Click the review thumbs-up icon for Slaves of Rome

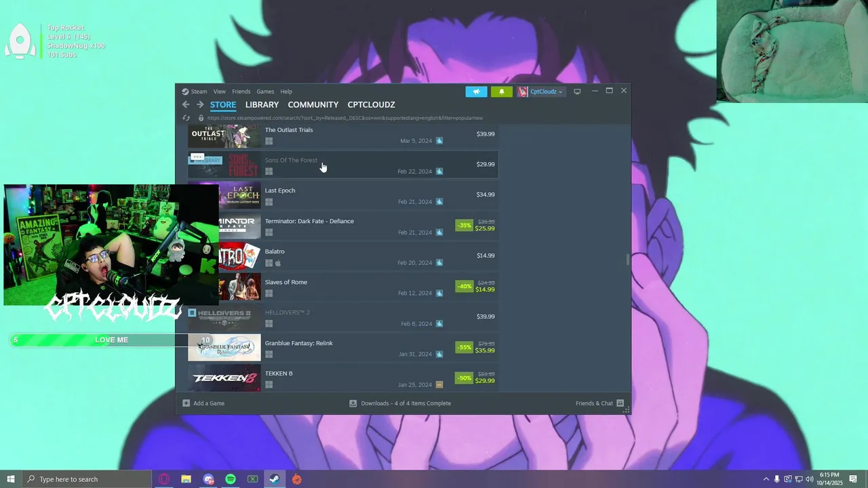coord(439,293)
